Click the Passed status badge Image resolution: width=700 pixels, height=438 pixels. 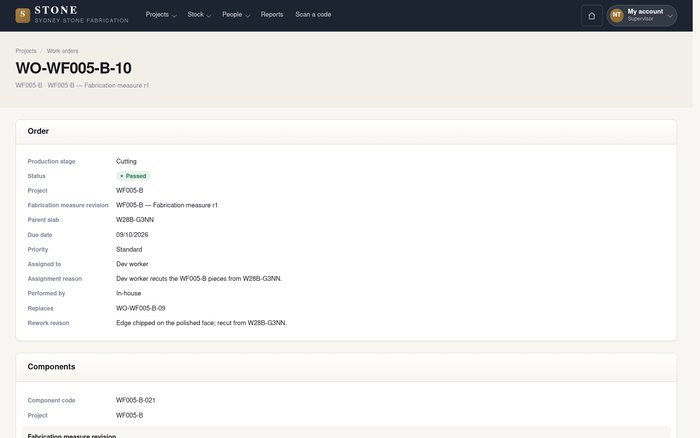[133, 176]
